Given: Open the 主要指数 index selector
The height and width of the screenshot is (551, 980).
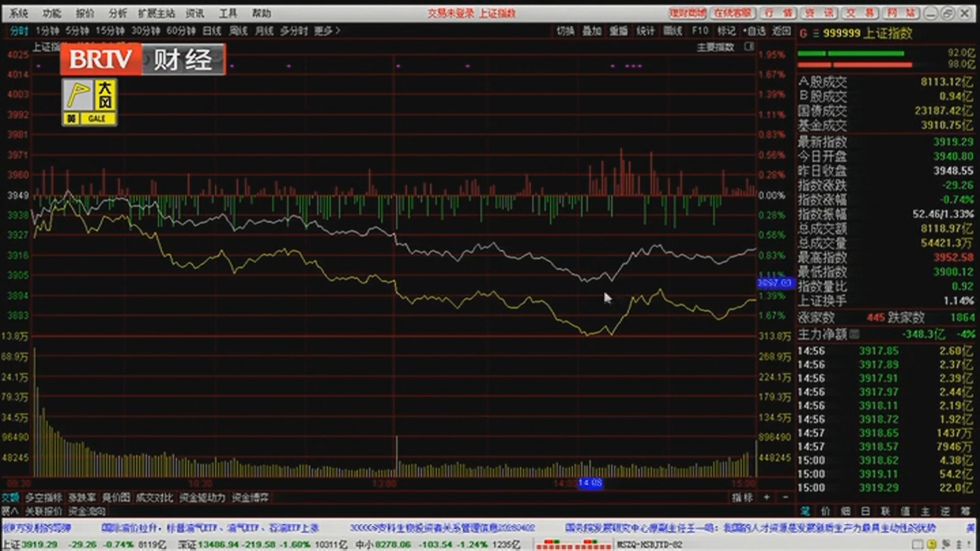Looking at the screenshot, I should 716,47.
